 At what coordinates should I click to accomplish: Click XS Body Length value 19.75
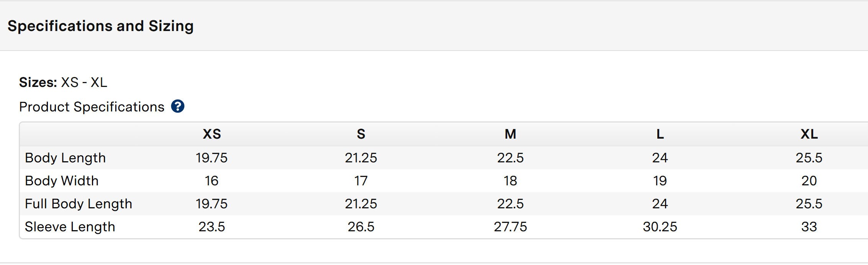point(212,158)
